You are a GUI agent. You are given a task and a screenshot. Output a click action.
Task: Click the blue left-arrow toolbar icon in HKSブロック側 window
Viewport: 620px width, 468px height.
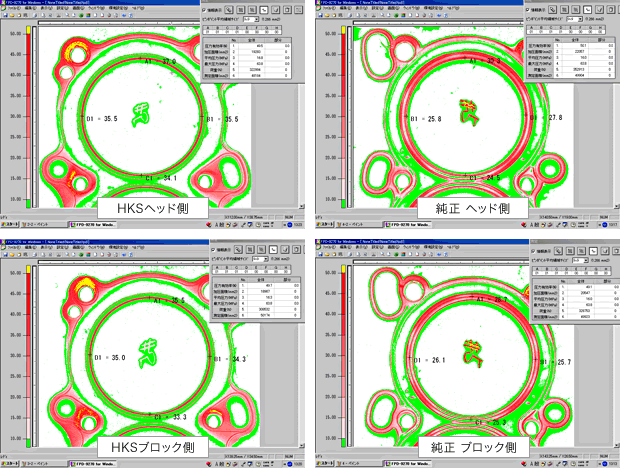[x=124, y=255]
